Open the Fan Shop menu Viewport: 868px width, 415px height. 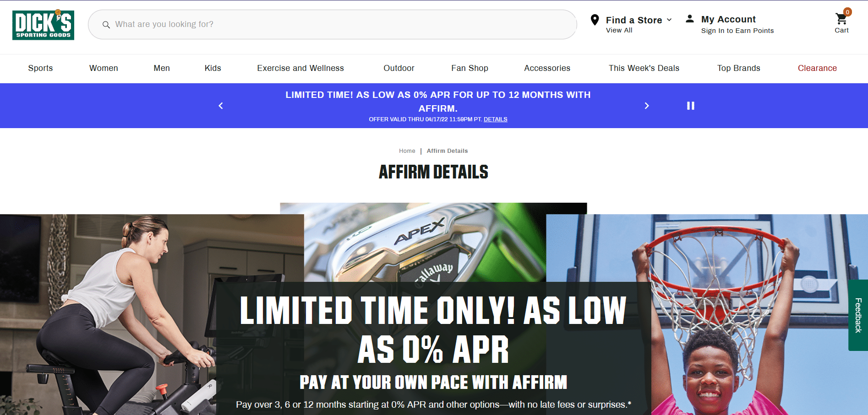(x=469, y=68)
